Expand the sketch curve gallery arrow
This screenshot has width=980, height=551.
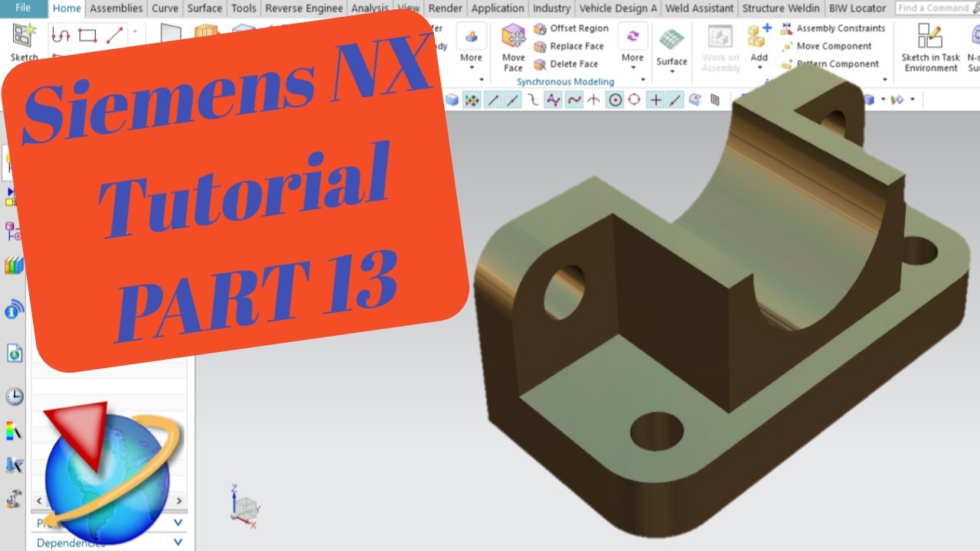pyautogui.click(x=136, y=32)
